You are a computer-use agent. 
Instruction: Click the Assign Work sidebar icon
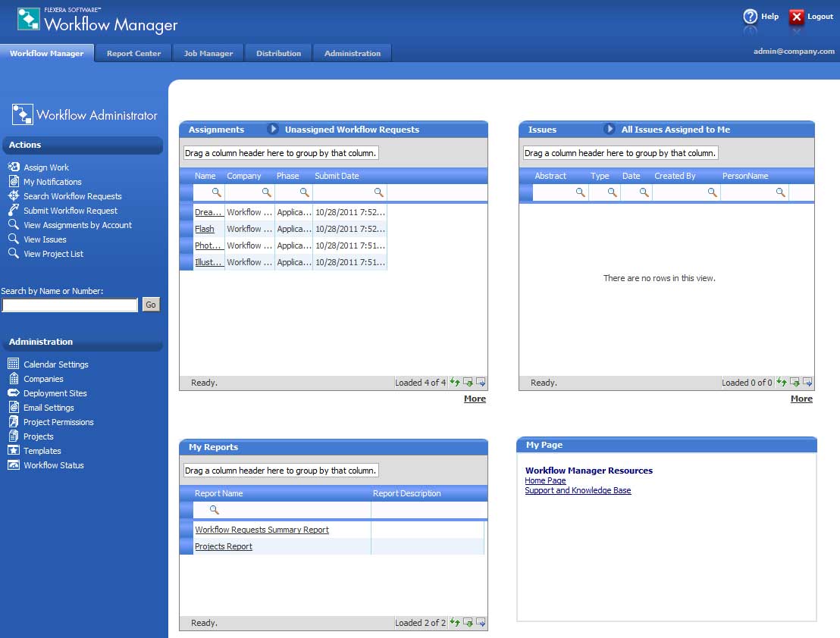pyautogui.click(x=14, y=167)
